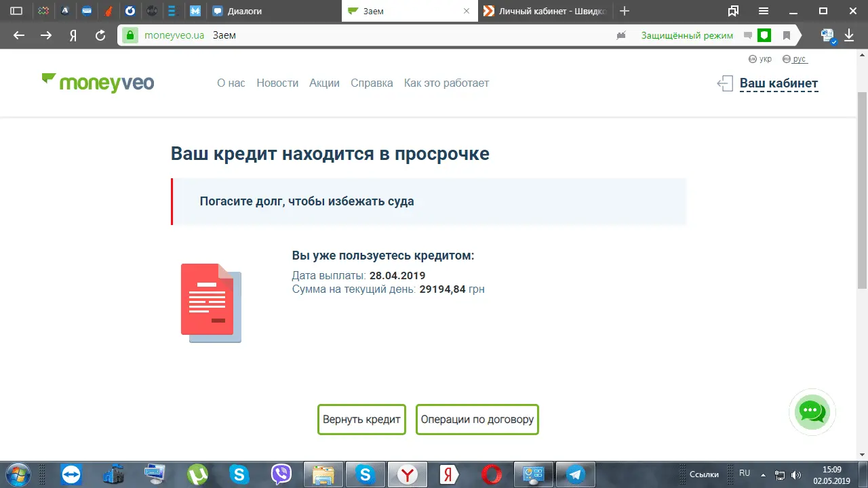
Task: Open Viber from the taskbar
Action: coord(281,474)
